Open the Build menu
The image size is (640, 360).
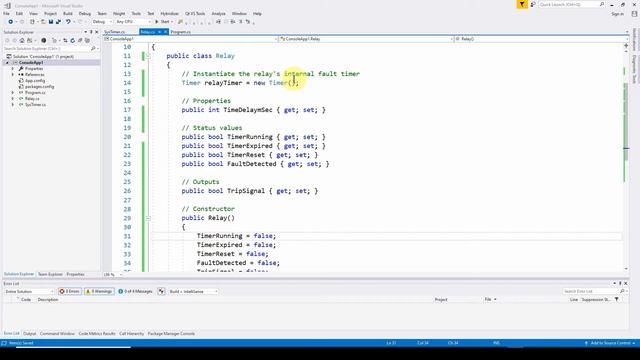coord(68,13)
